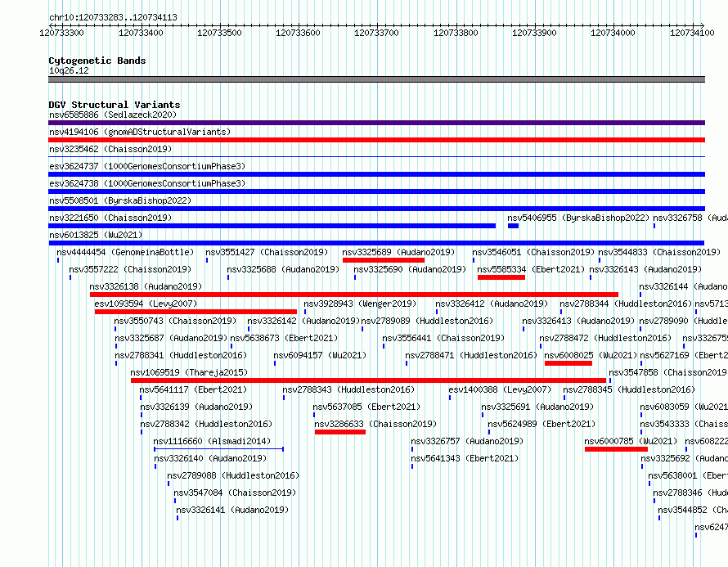Open nsv4194106 (gnomADStructuralVariants) label

[x=140, y=132]
